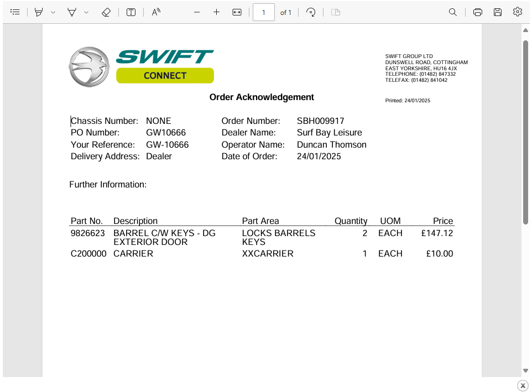
Task: Click the TELEPHONE: (01482) 847332 line
Action: tap(420, 74)
